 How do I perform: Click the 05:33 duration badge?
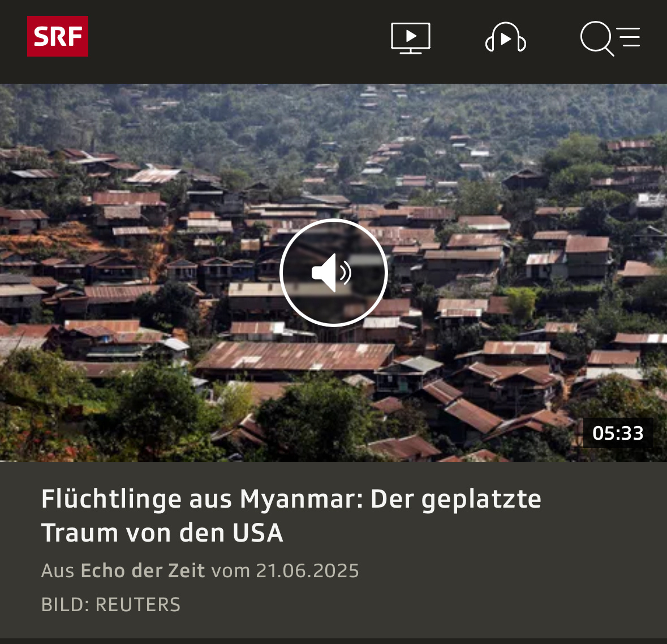[x=618, y=433]
